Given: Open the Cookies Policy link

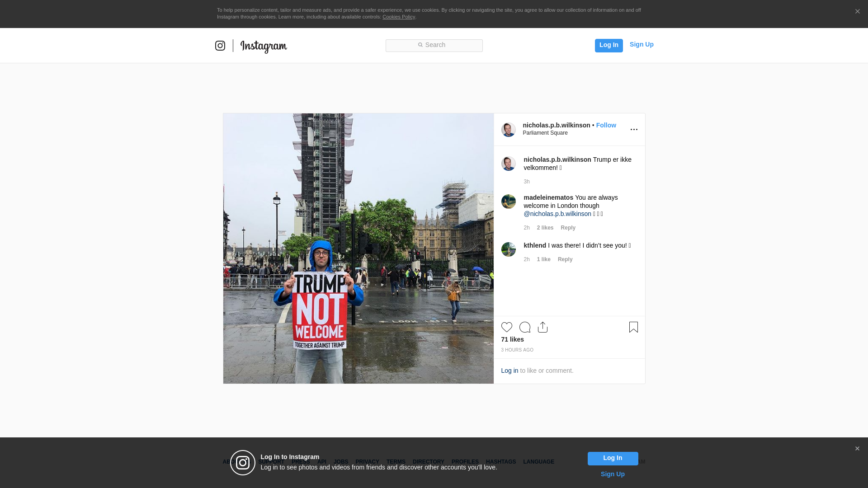Looking at the screenshot, I should pos(399,17).
